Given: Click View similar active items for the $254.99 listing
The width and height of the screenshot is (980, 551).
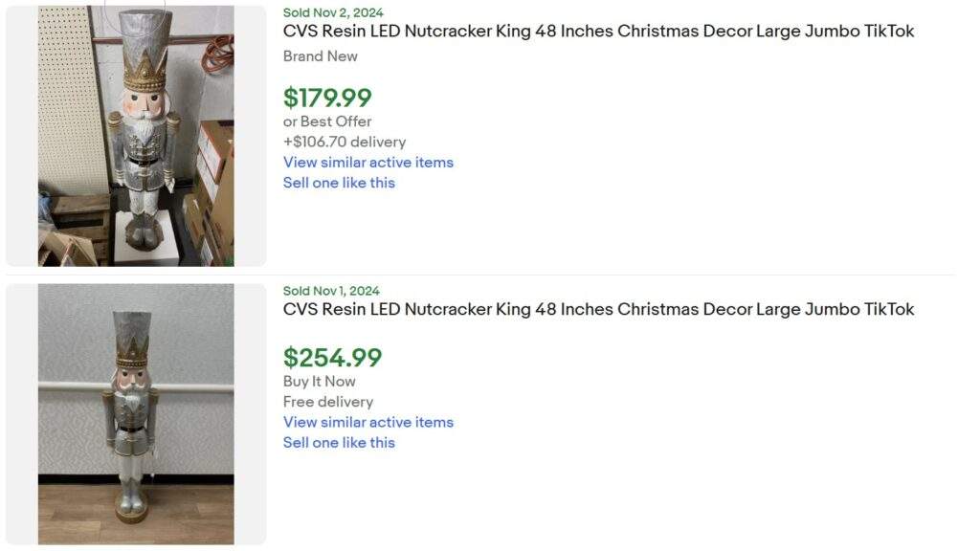Looking at the screenshot, I should 368,422.
